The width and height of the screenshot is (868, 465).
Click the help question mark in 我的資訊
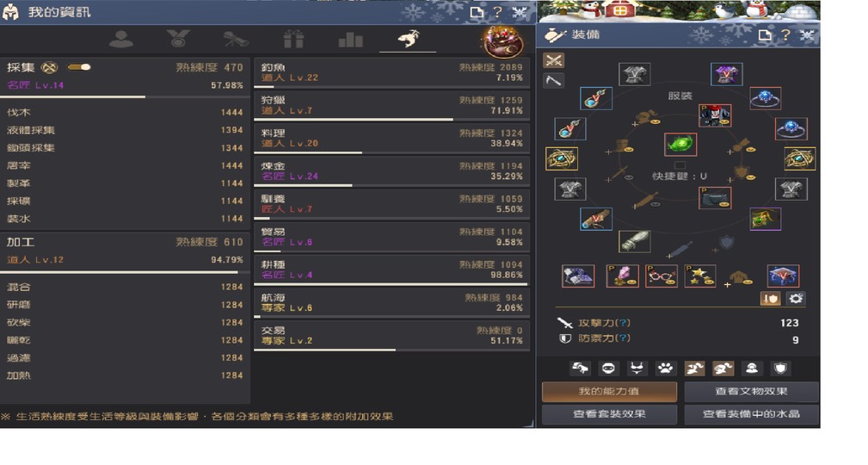pyautogui.click(x=498, y=12)
